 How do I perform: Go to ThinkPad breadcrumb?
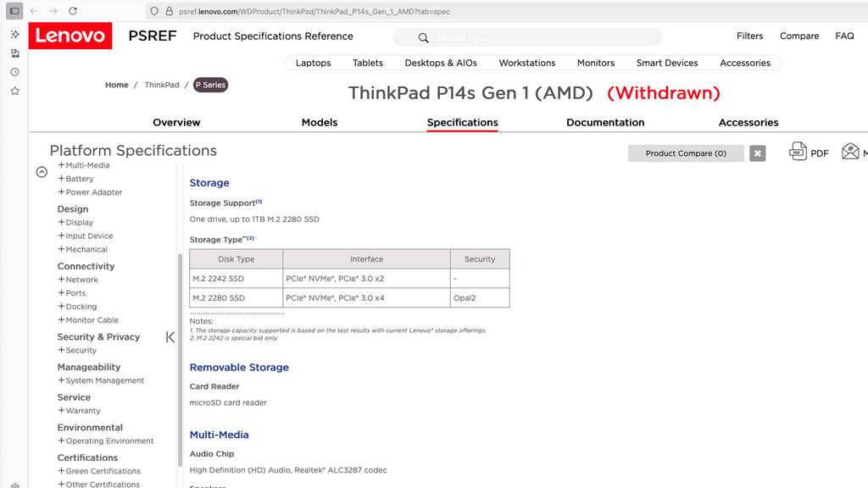[x=162, y=86]
